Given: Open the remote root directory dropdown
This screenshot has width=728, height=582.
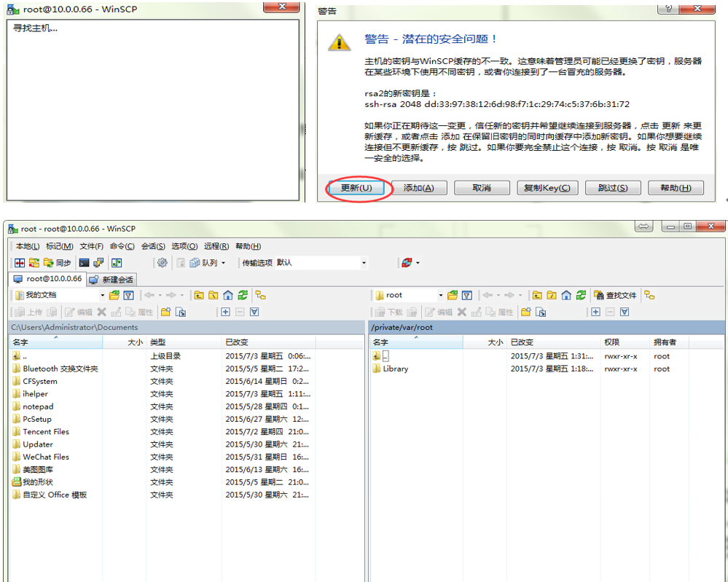Looking at the screenshot, I should (x=441, y=295).
